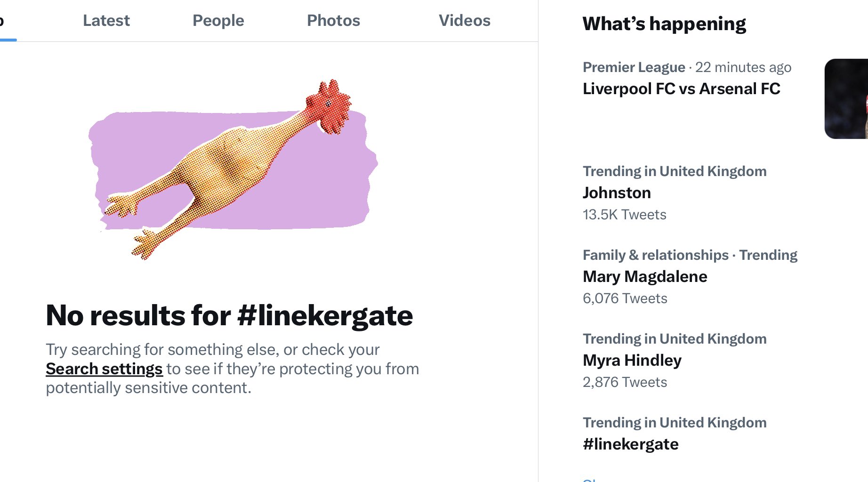
Task: Click the Premier League category label
Action: [x=634, y=67]
